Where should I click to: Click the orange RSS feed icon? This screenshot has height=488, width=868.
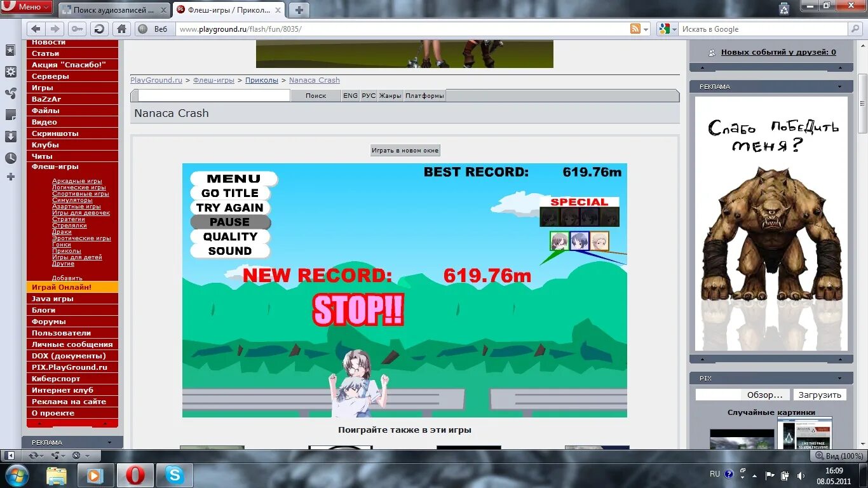click(635, 29)
